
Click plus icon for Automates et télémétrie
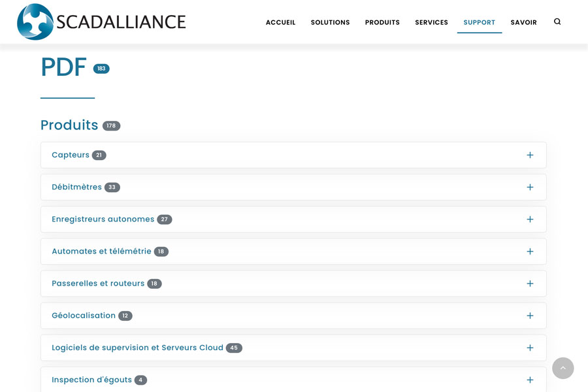coord(530,252)
